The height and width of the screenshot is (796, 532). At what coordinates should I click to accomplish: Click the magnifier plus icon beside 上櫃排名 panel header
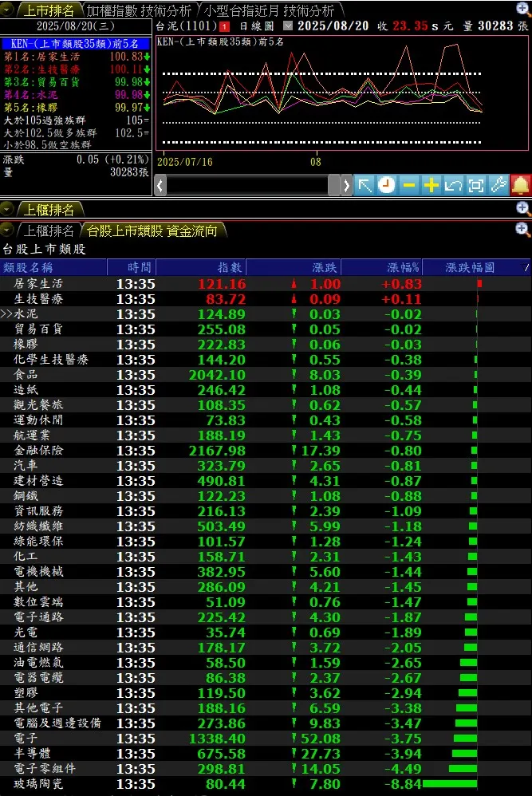pos(522,207)
